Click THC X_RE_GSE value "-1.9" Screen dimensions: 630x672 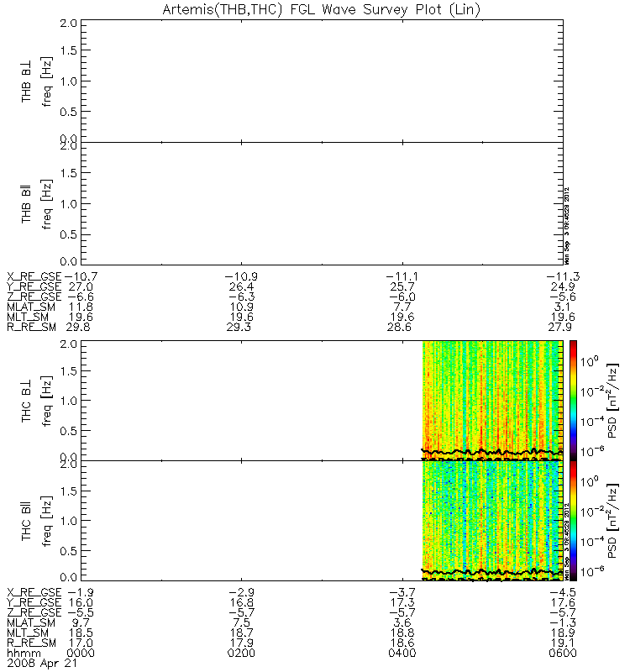point(81,593)
